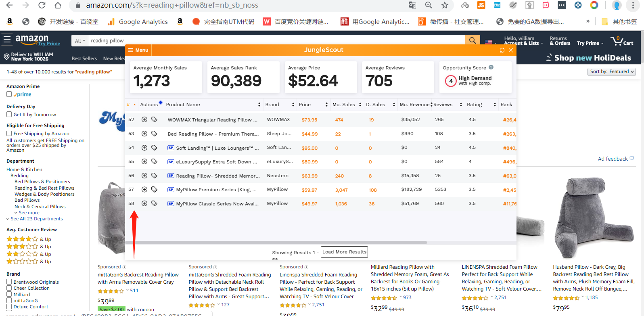Open the Sort by Featured dropdown
This screenshot has height=316, width=644.
(612, 71)
